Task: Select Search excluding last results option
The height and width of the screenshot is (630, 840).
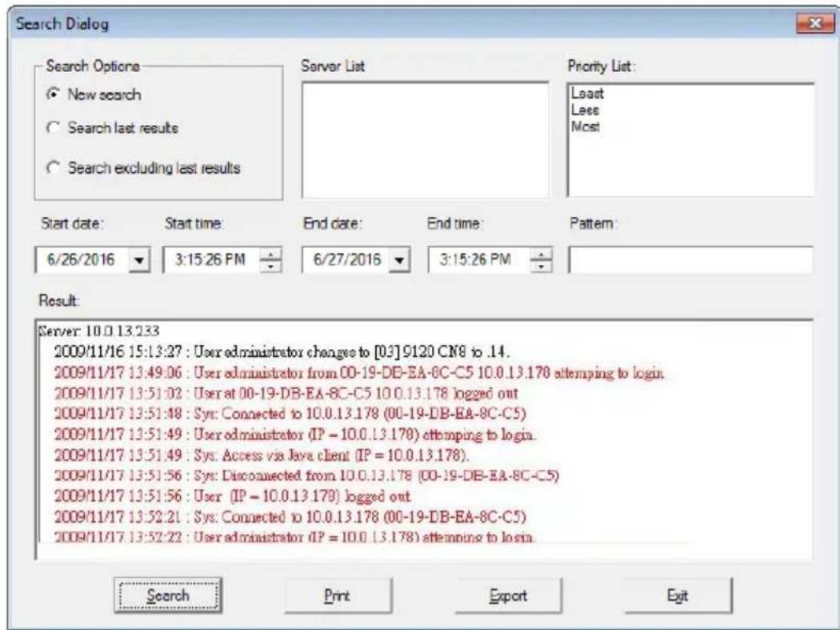Action: coord(53,168)
